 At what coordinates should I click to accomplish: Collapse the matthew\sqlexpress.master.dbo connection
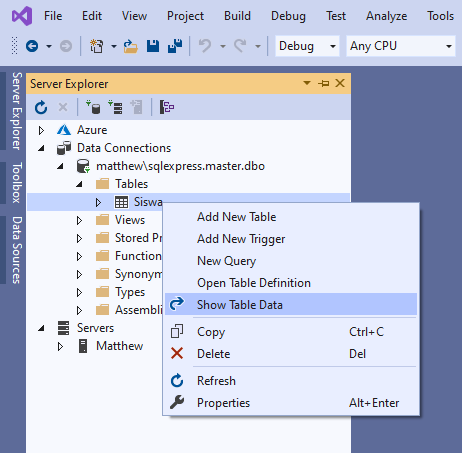pos(60,166)
